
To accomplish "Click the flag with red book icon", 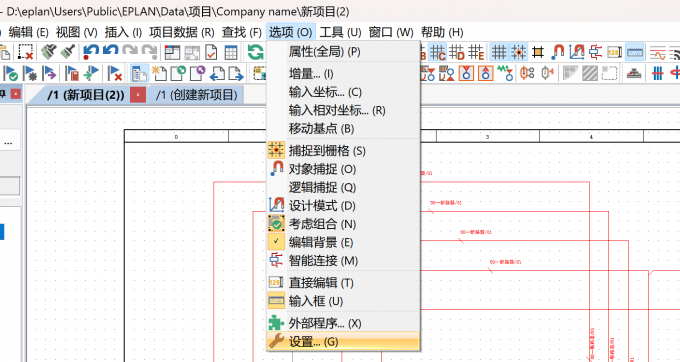I will [x=72, y=73].
